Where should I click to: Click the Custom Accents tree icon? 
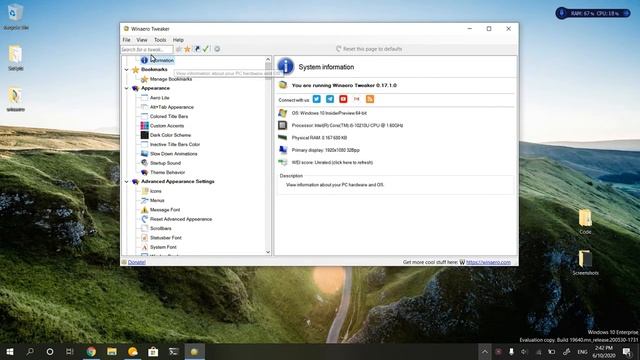(144, 126)
